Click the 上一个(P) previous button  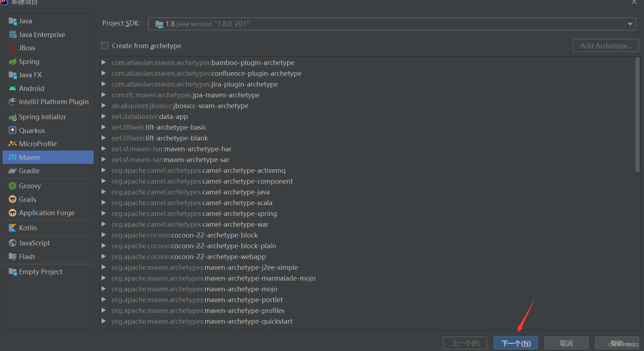click(465, 343)
